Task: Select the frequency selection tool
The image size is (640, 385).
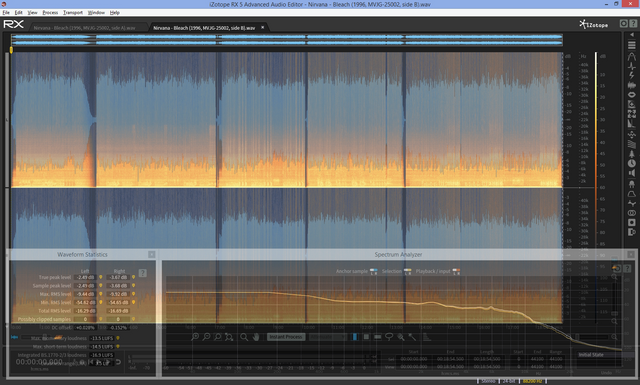Action: pos(378,337)
